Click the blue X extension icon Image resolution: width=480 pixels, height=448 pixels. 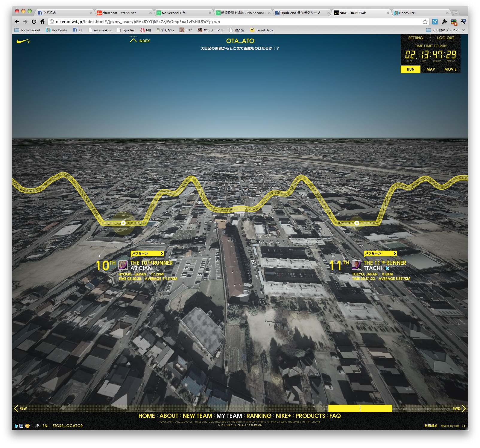(435, 22)
